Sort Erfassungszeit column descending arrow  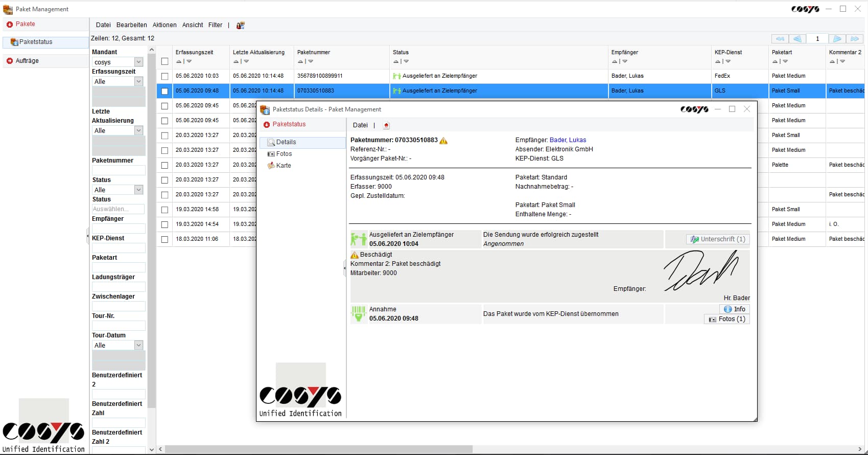point(189,61)
